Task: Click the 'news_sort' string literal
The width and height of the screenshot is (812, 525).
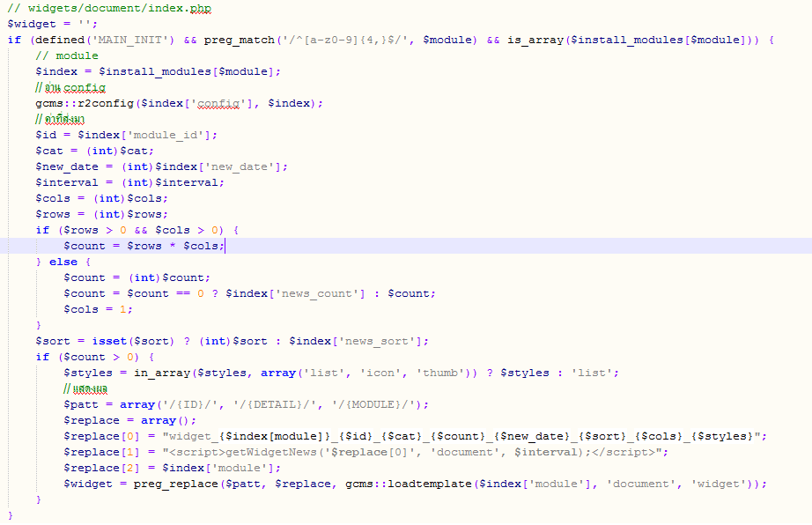Action: [379, 341]
